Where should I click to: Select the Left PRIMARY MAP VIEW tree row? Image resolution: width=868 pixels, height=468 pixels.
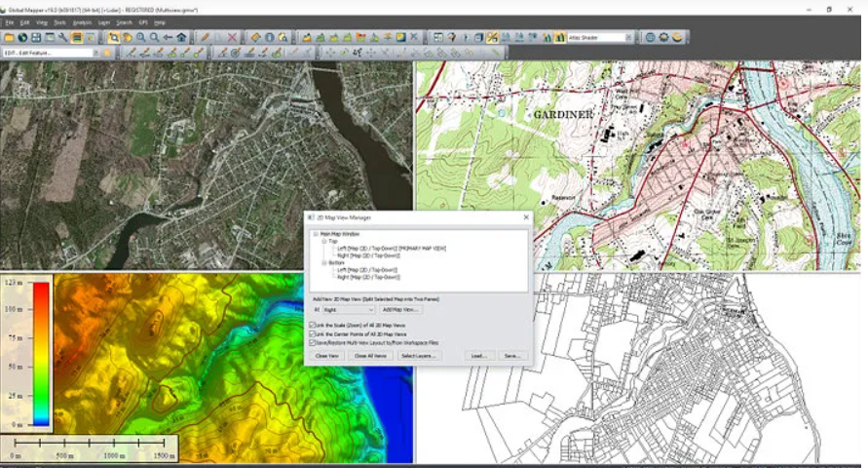(392, 249)
